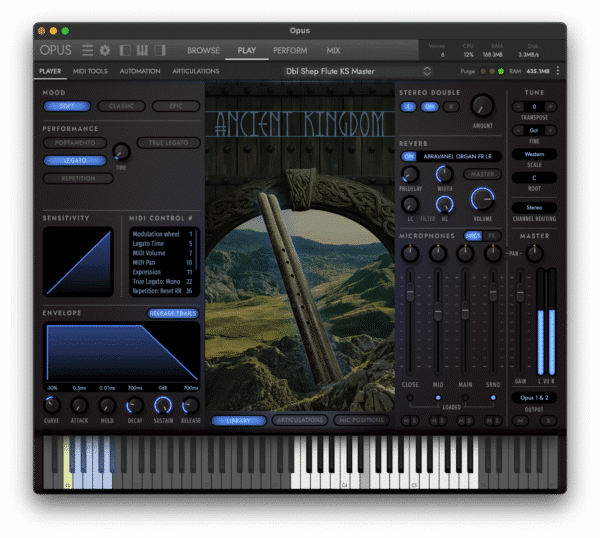Toggle Release Trails in Envelope
The height and width of the screenshot is (538, 600).
tap(173, 314)
